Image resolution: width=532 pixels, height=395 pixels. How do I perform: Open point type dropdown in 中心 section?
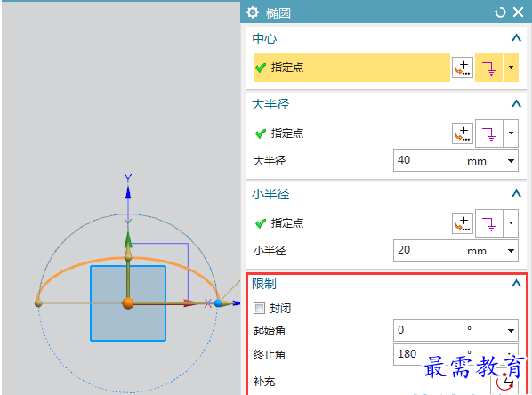[x=511, y=68]
